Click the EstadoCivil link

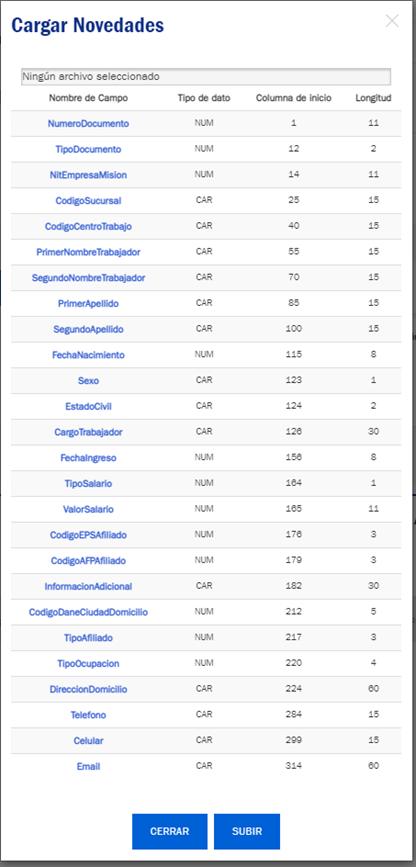(x=89, y=406)
